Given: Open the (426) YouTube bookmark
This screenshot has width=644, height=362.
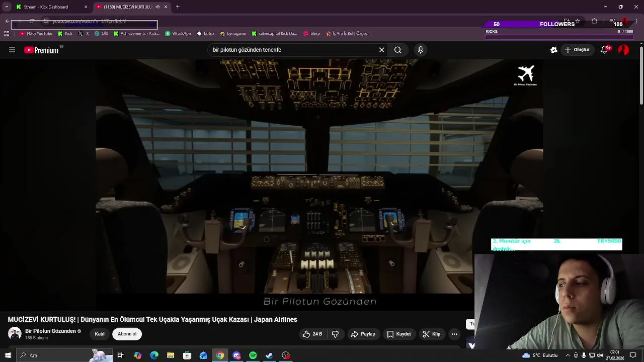Looking at the screenshot, I should click(36, 34).
